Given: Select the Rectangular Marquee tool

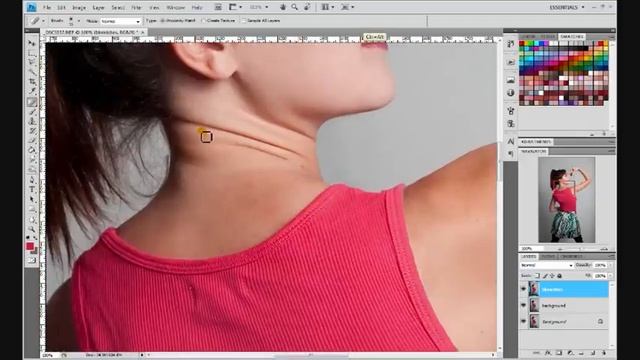Looking at the screenshot, I should (31, 53).
